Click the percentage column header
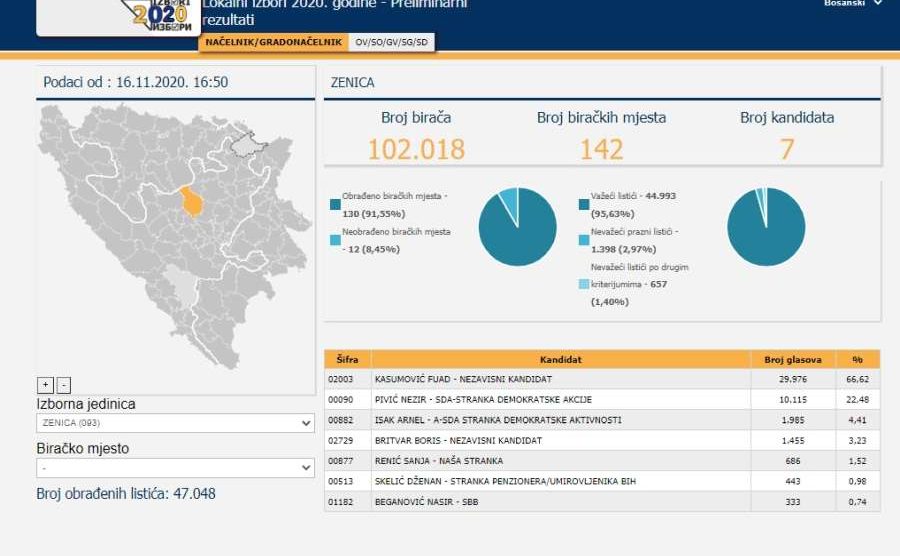 click(x=857, y=359)
